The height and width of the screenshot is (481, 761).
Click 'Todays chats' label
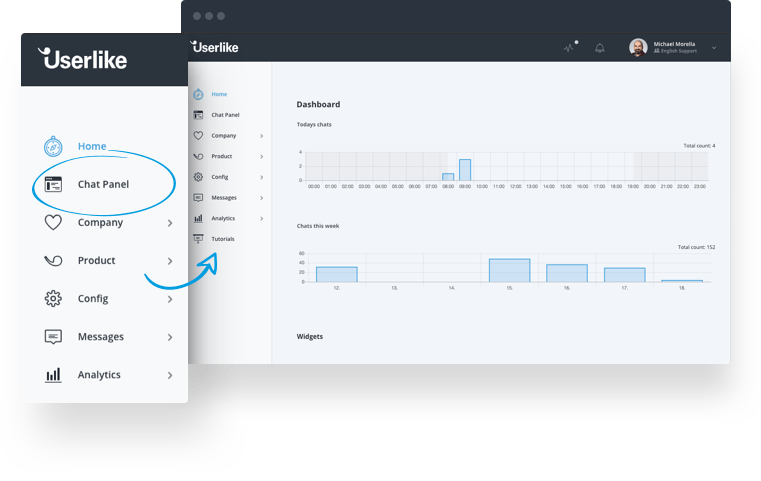coord(314,124)
